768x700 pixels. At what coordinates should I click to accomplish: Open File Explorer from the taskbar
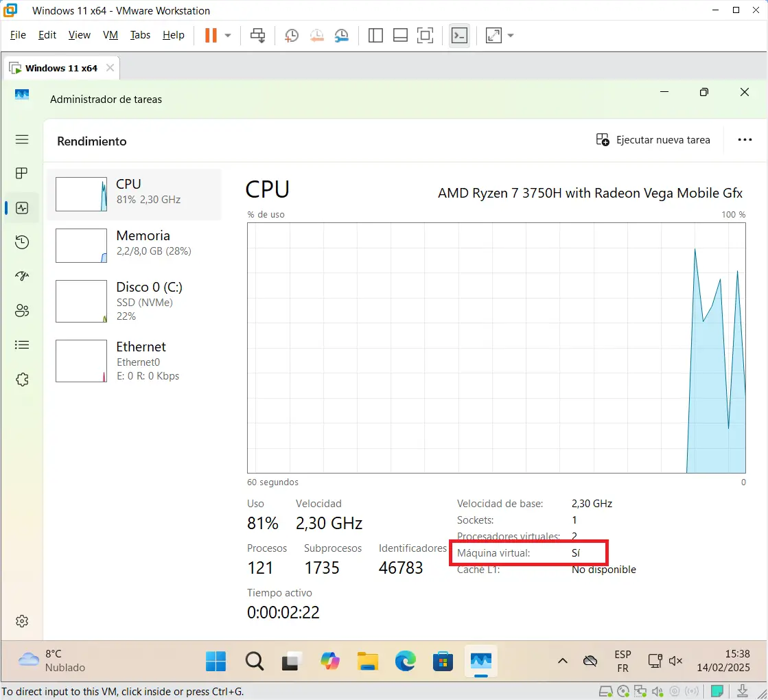pyautogui.click(x=367, y=662)
